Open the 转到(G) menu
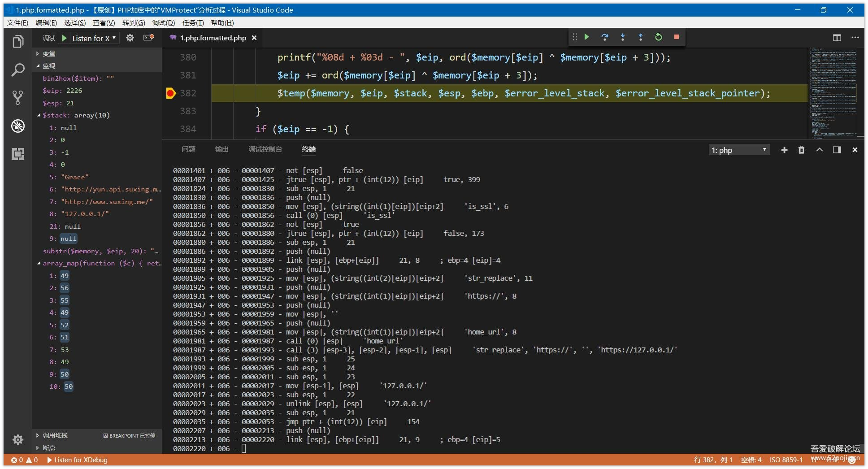 [134, 22]
